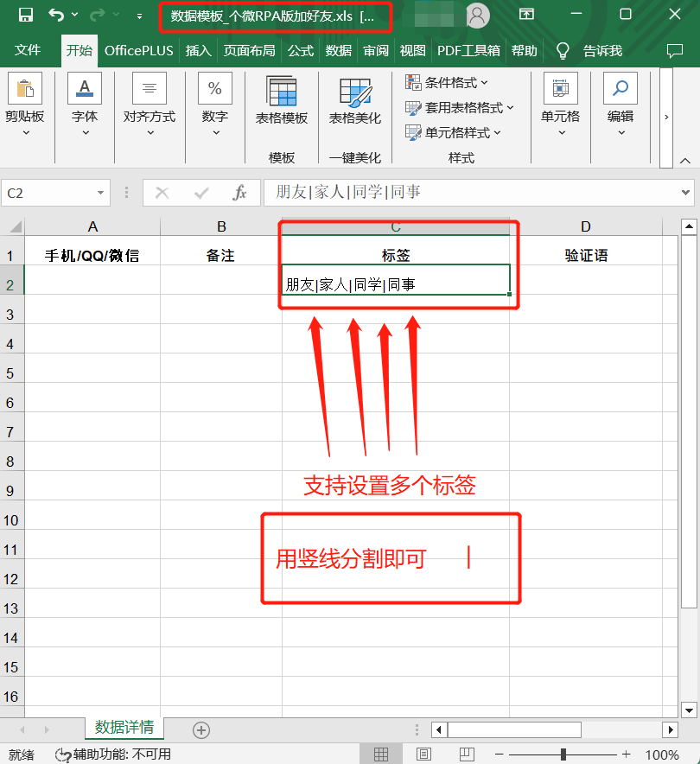Viewport: 700px width, 764px height.
Task: Open the Name Box dropdown arrow
Action: [101, 193]
